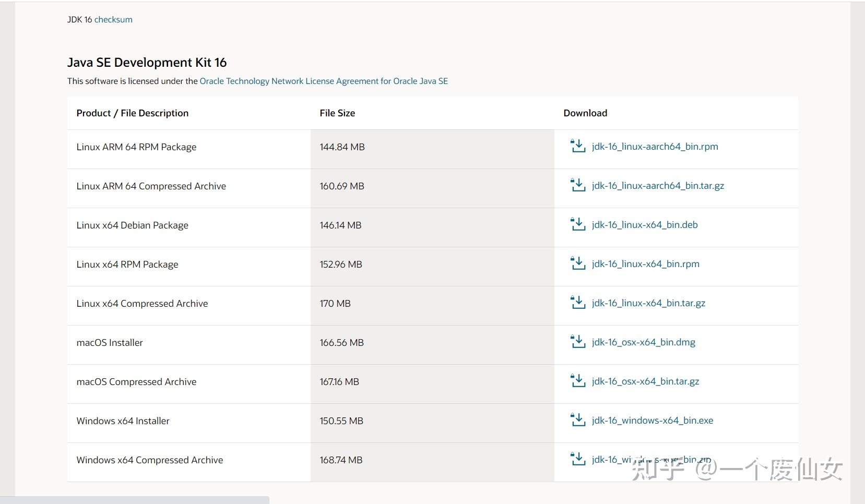This screenshot has height=504, width=865.
Task: Click the 168.74 MB file size cell
Action: [432, 462]
